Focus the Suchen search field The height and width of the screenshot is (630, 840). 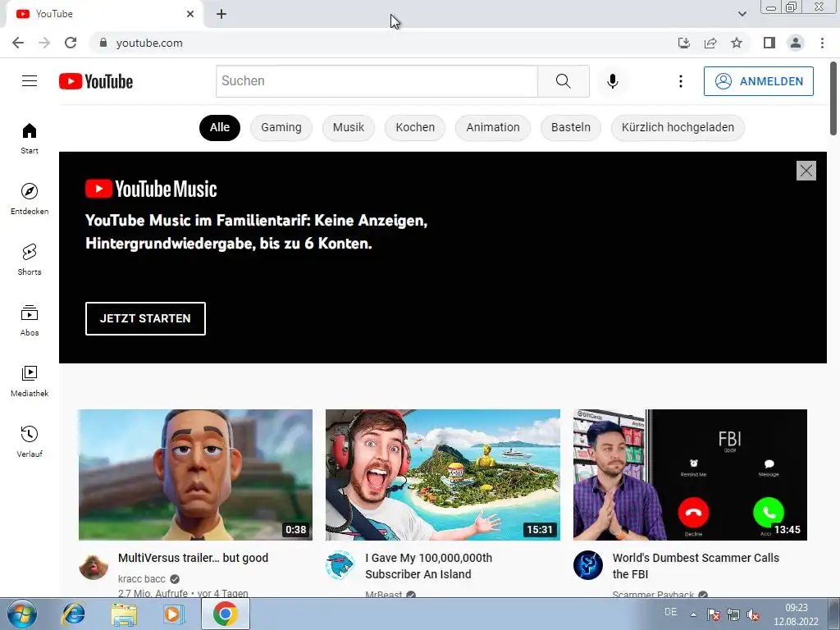377,81
